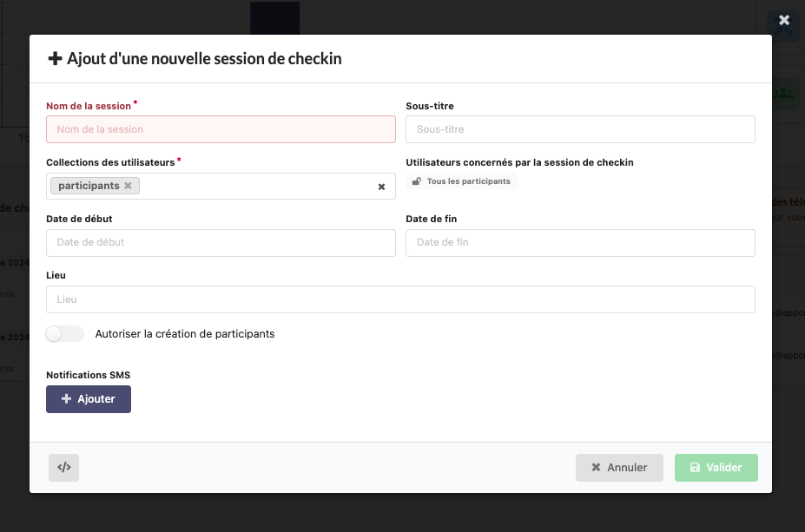Click the X icon on Annuler button
Viewport: 805px width, 532px height.
tap(596, 468)
